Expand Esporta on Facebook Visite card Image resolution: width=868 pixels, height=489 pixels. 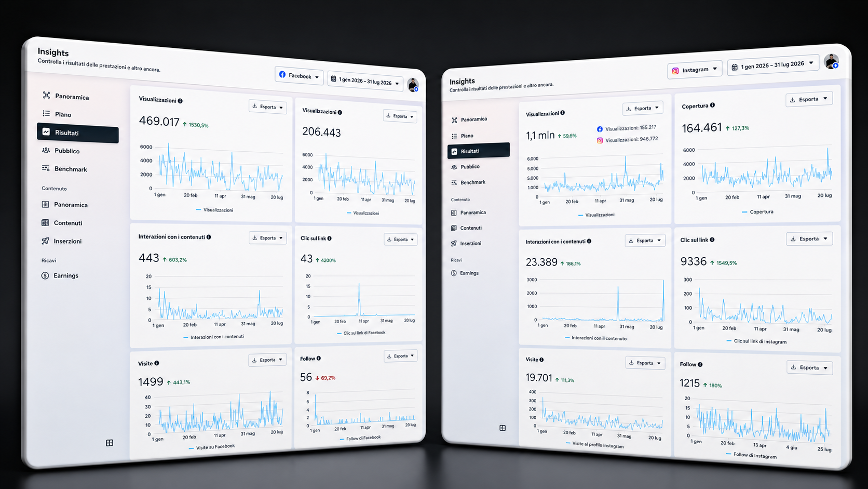tap(267, 360)
